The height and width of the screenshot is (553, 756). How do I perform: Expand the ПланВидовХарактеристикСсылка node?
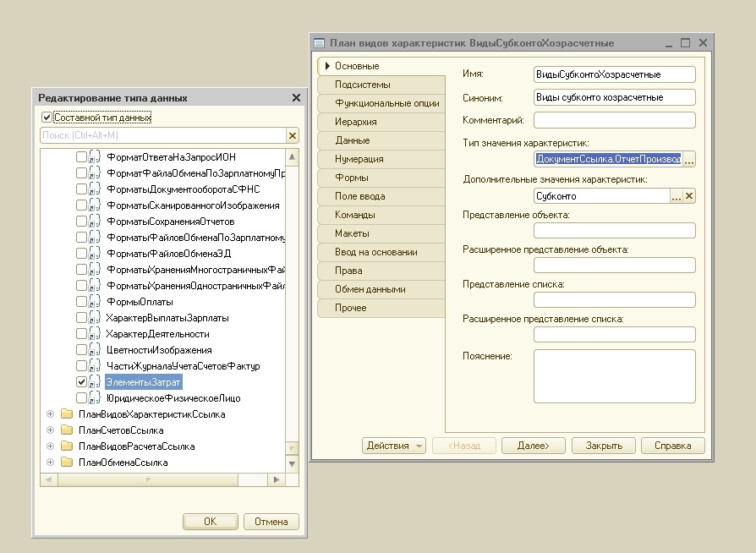click(50, 414)
